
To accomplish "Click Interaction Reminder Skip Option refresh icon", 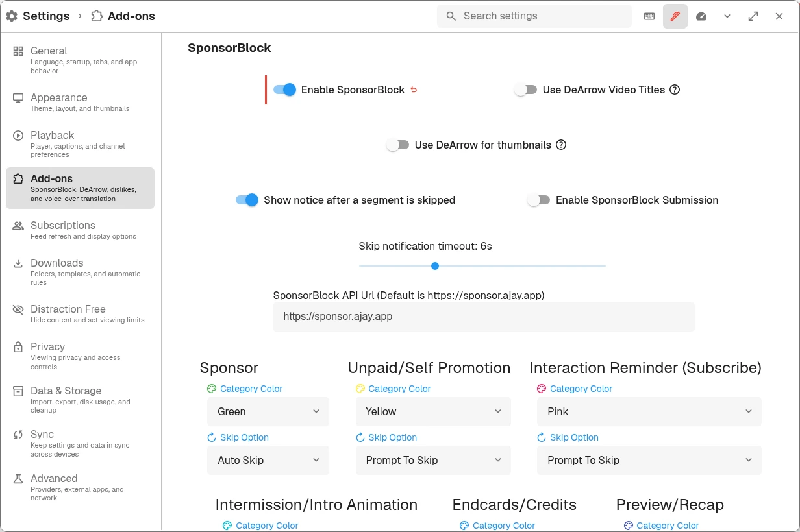I will (542, 437).
